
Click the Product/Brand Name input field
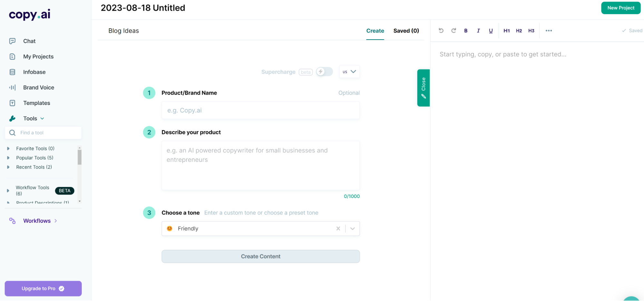260,110
